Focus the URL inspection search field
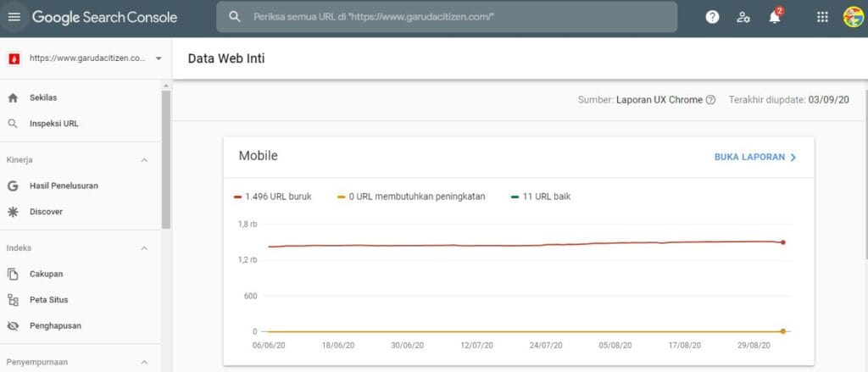868x372 pixels. pos(446,17)
